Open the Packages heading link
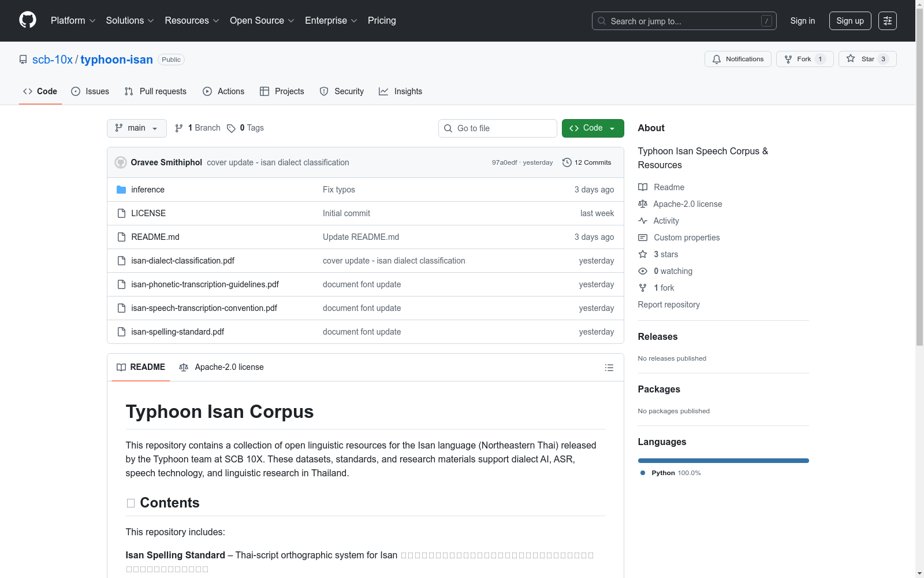Image resolution: width=924 pixels, height=578 pixels. (659, 389)
